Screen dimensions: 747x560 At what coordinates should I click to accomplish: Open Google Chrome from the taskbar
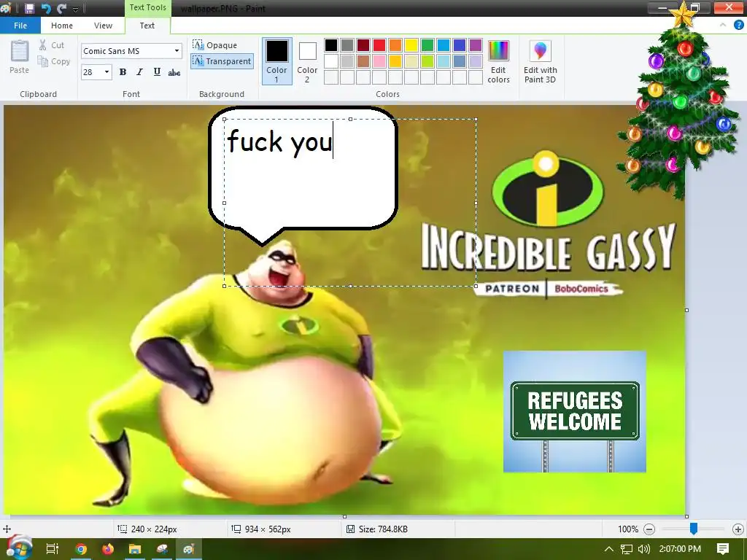(x=80, y=549)
